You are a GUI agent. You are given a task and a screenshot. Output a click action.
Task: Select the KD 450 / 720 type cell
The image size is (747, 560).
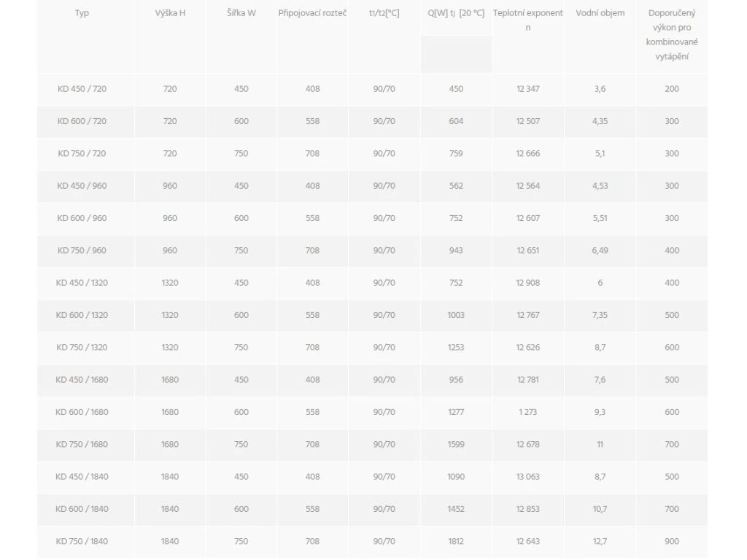82,89
